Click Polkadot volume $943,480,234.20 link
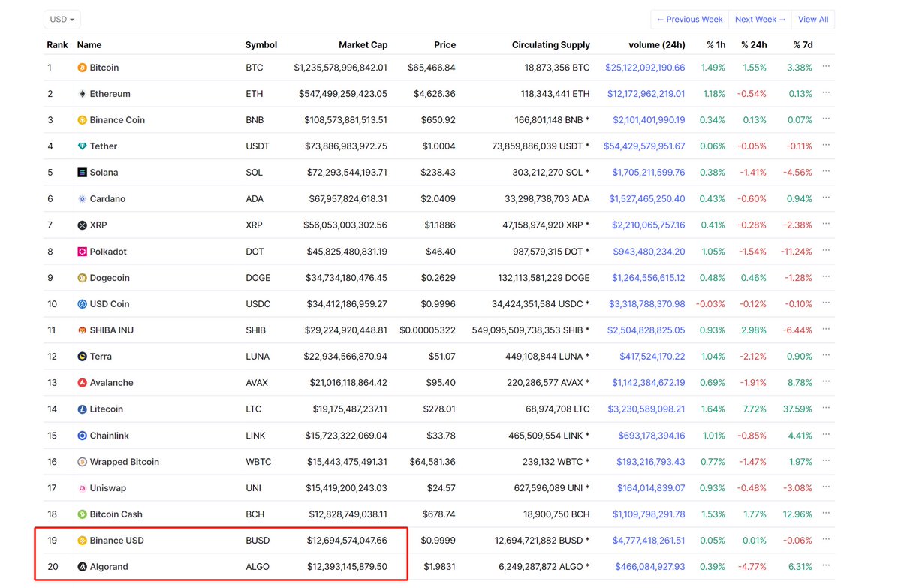 click(x=649, y=252)
